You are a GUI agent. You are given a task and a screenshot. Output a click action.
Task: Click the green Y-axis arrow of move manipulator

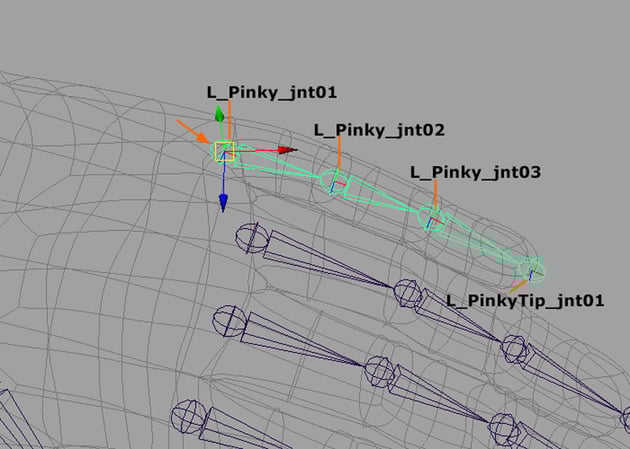[219, 114]
